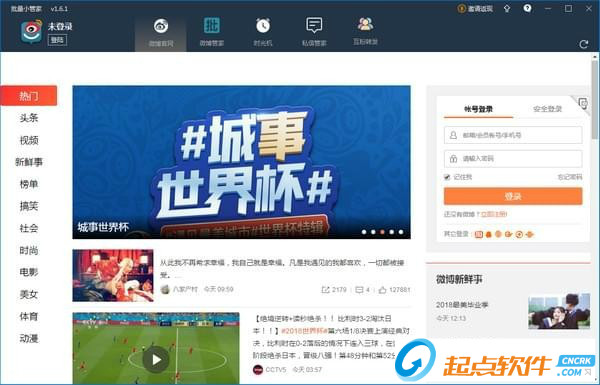Screen dimensions: 600x385
Task: Switch to QR code login corner icon
Action: (x=582, y=103)
